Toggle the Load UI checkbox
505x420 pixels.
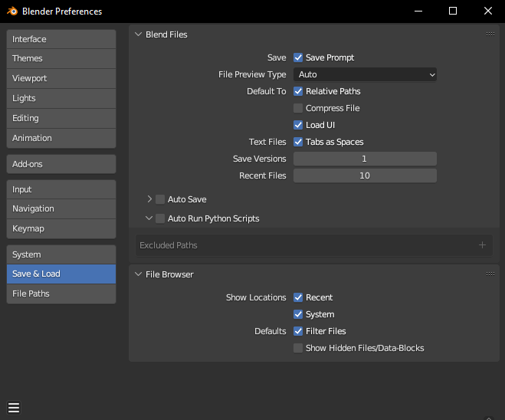298,125
